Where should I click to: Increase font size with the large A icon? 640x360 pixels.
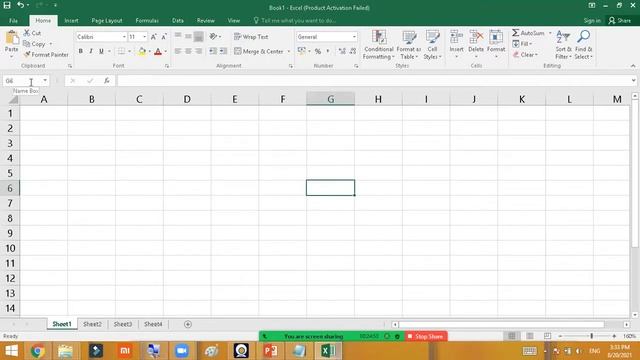point(153,37)
